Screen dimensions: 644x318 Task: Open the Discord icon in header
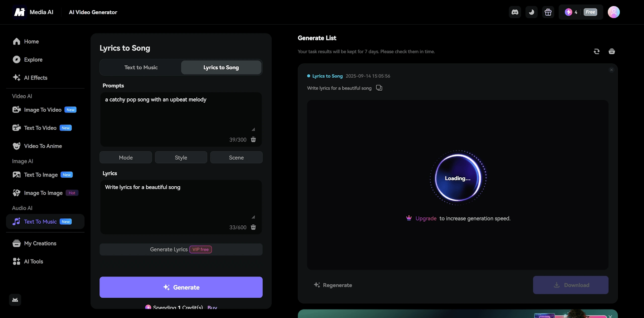point(515,12)
